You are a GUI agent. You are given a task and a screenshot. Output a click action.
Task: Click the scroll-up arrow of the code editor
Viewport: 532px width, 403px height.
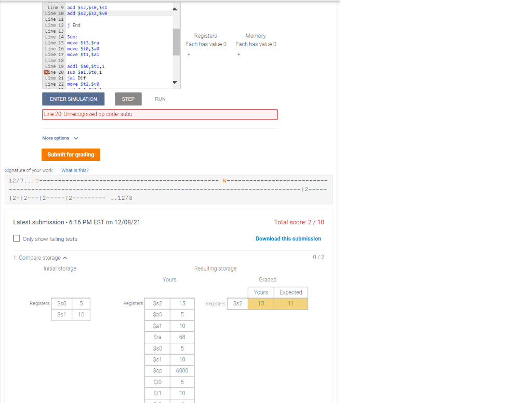pos(175,8)
